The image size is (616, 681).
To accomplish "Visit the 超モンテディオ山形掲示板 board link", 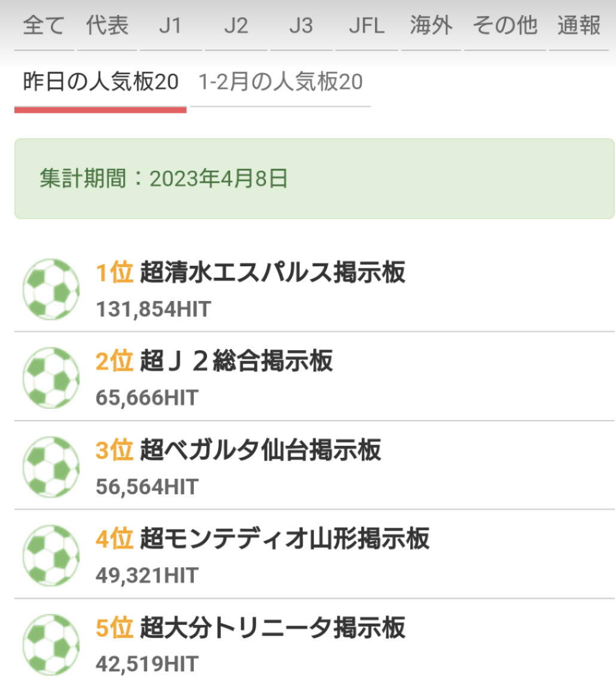I will (285, 539).
